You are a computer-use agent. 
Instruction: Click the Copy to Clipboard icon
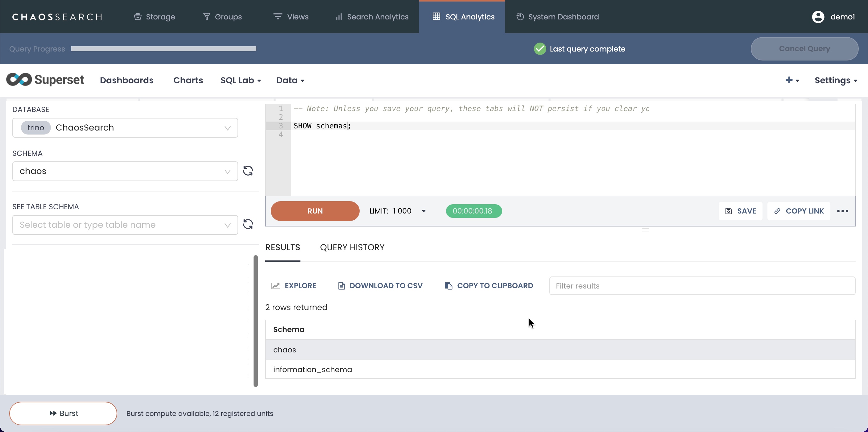[448, 286]
